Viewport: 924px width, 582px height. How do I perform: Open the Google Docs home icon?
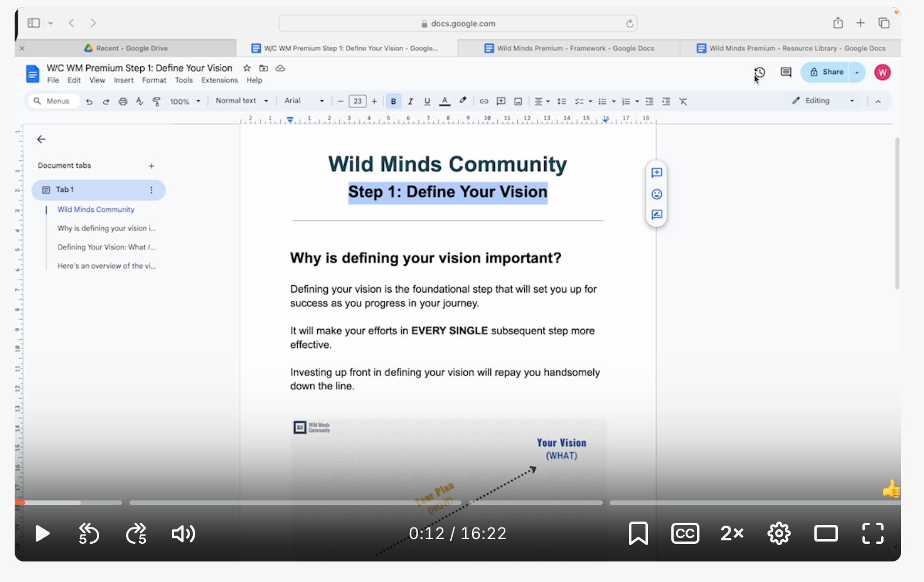pos(33,73)
